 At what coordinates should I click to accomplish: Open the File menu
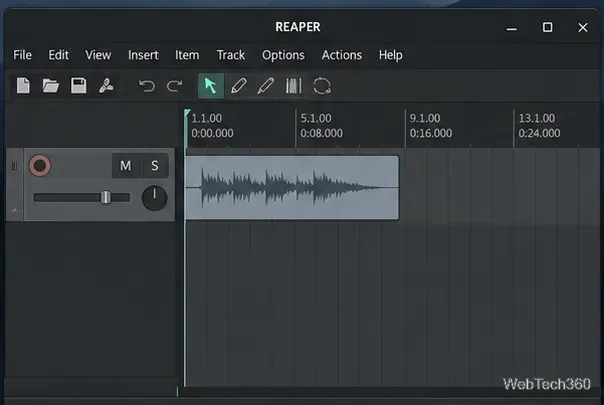(22, 55)
